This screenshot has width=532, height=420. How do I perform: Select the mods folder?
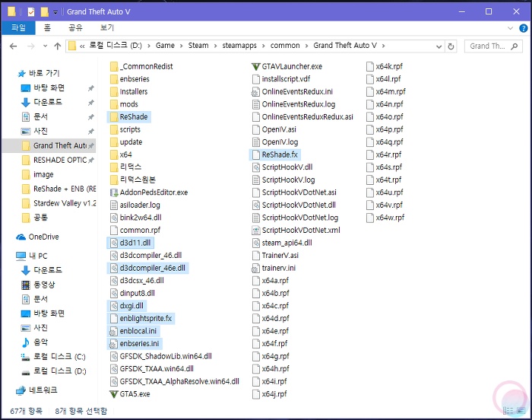[x=124, y=104]
